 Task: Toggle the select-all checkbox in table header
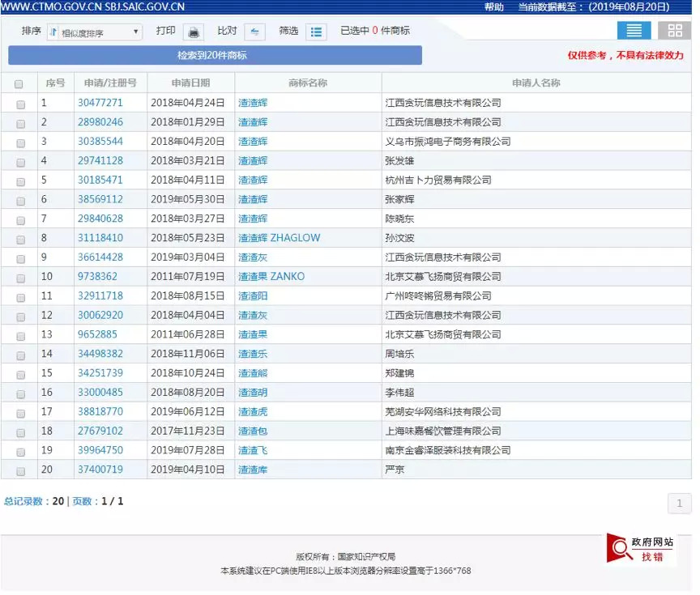click(x=19, y=83)
